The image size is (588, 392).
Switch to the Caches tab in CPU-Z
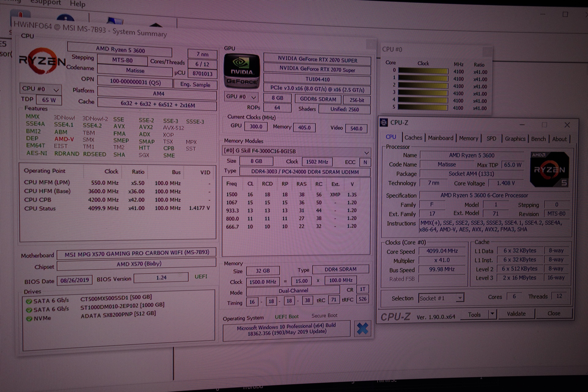[x=413, y=138]
